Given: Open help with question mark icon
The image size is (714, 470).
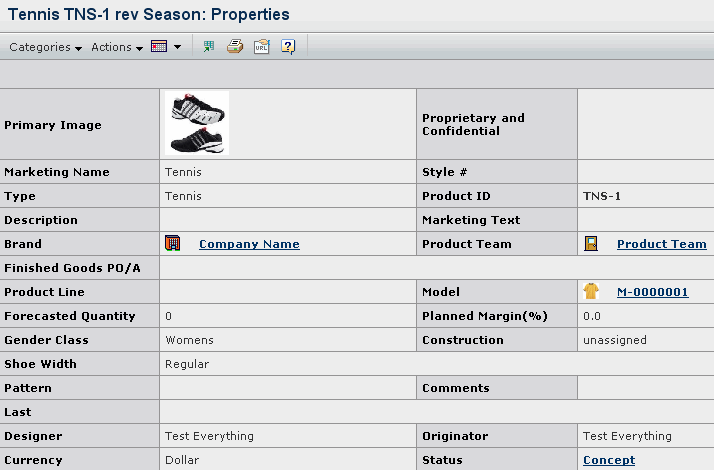Looking at the screenshot, I should 288,46.
